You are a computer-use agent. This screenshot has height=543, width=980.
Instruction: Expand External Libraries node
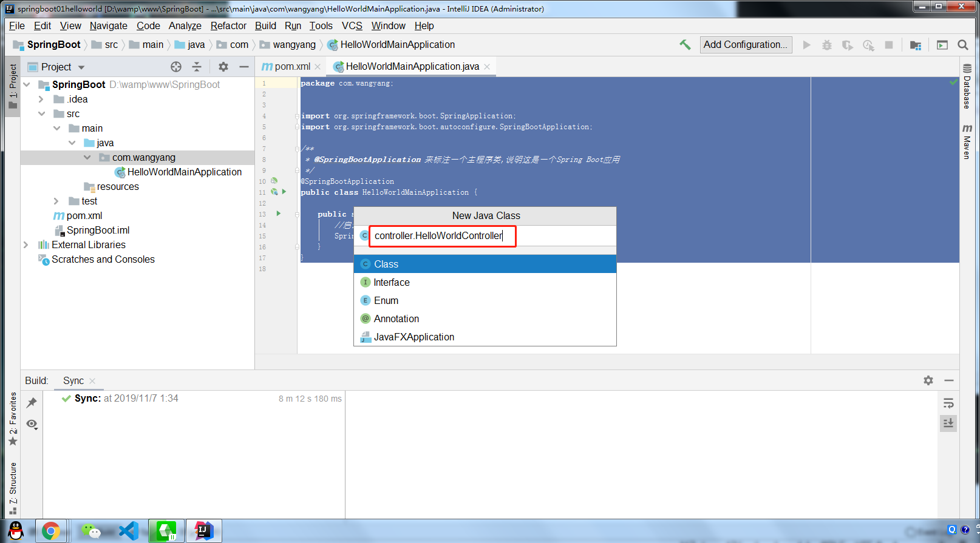click(x=26, y=245)
